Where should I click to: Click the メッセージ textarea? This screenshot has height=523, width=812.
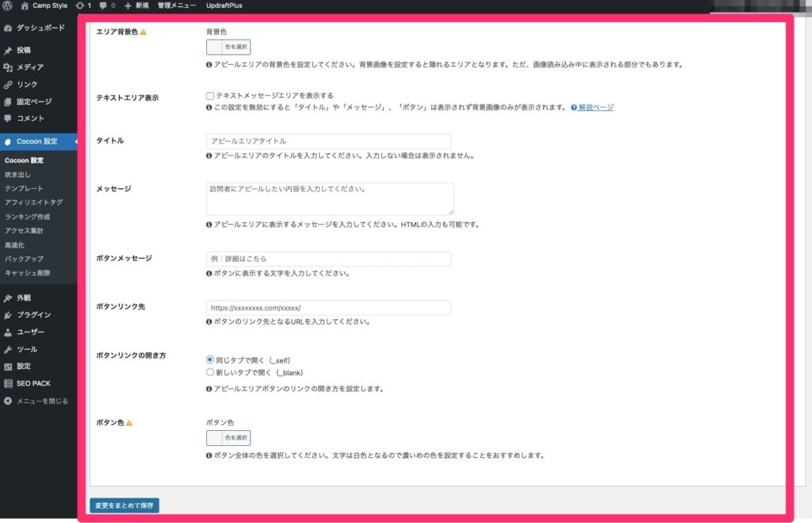[x=330, y=198]
